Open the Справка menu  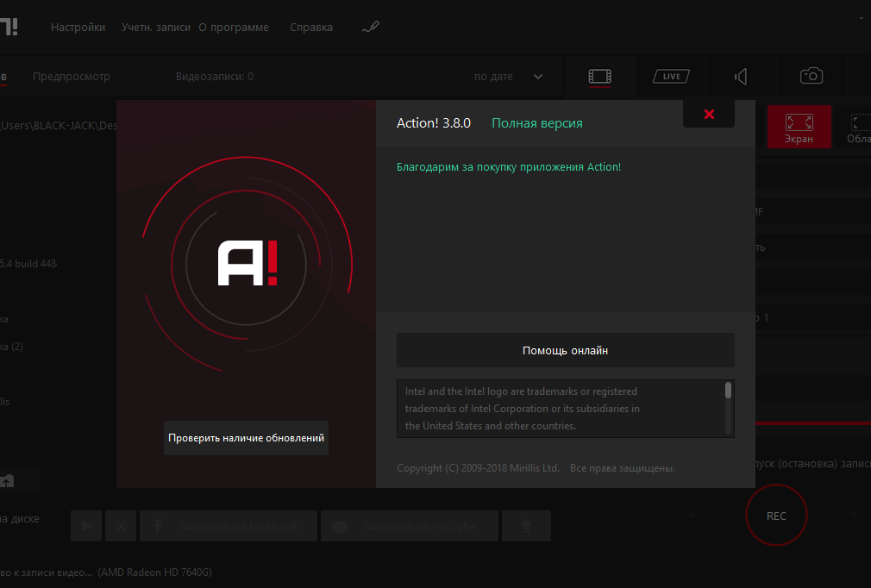click(311, 28)
